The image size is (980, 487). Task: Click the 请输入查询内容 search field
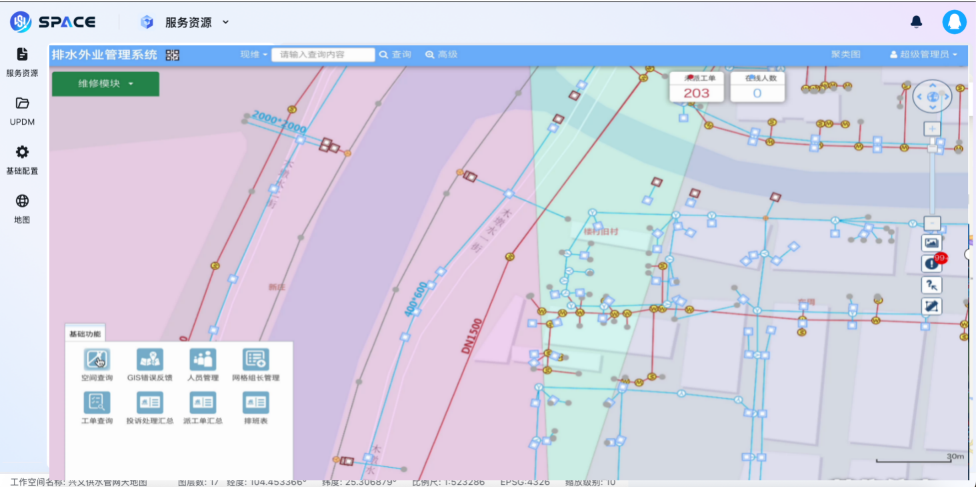[323, 55]
